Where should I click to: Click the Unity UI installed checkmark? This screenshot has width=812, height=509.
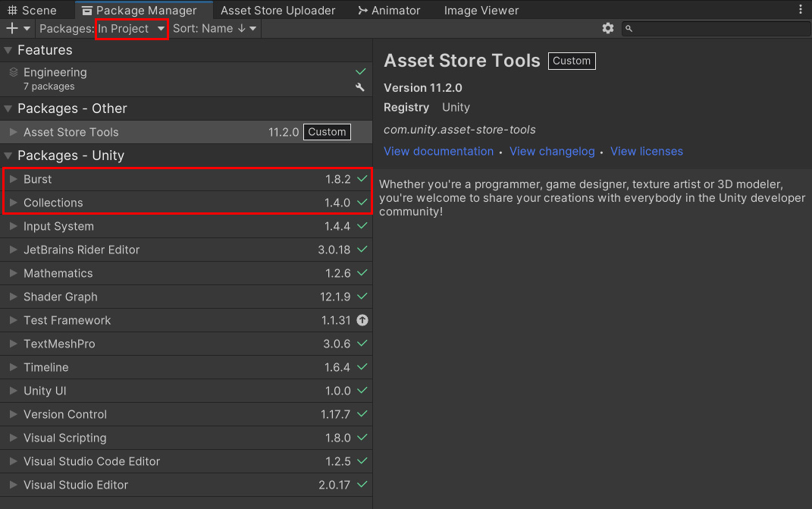point(362,391)
